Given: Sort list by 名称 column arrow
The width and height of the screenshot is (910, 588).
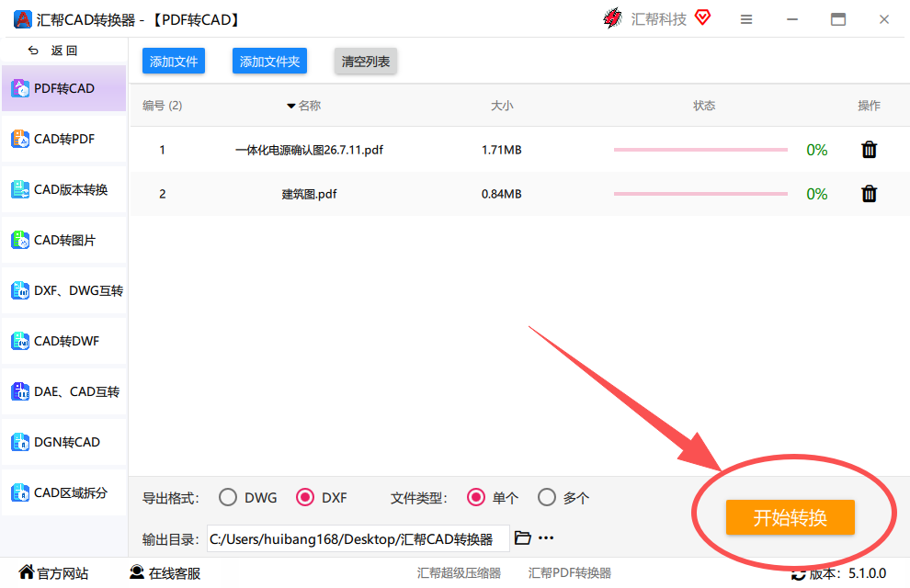Looking at the screenshot, I should click(291, 107).
